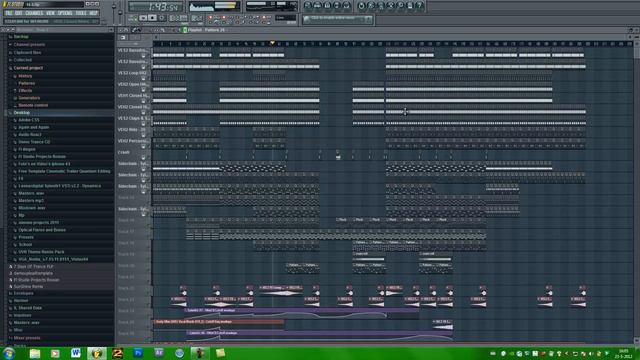640x360 pixels.
Task: Select 'Optical Flares and Bokeh' folder
Action: point(42,230)
